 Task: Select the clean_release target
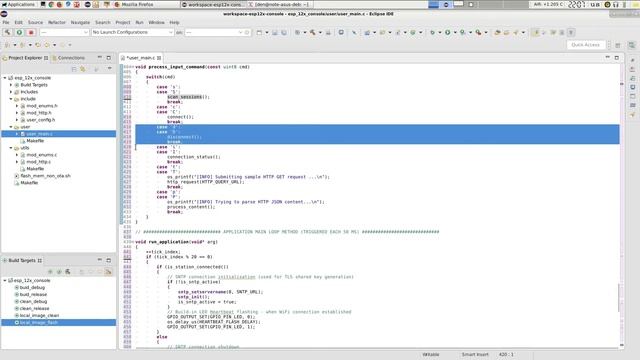coord(34,309)
